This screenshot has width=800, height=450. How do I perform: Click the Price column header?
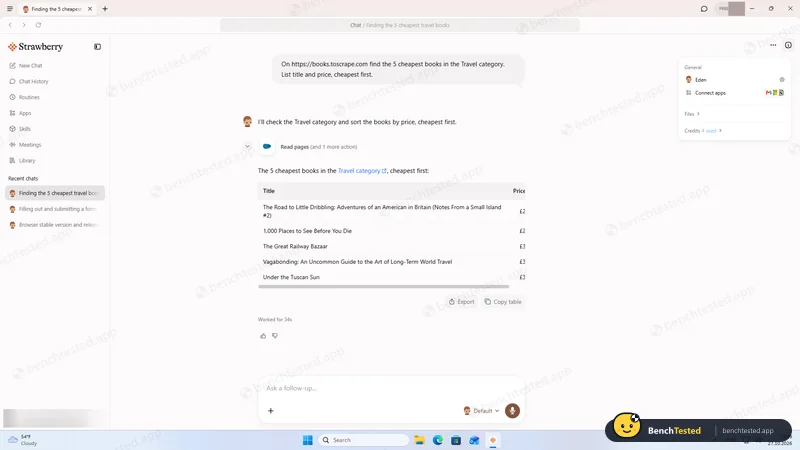[x=519, y=191]
